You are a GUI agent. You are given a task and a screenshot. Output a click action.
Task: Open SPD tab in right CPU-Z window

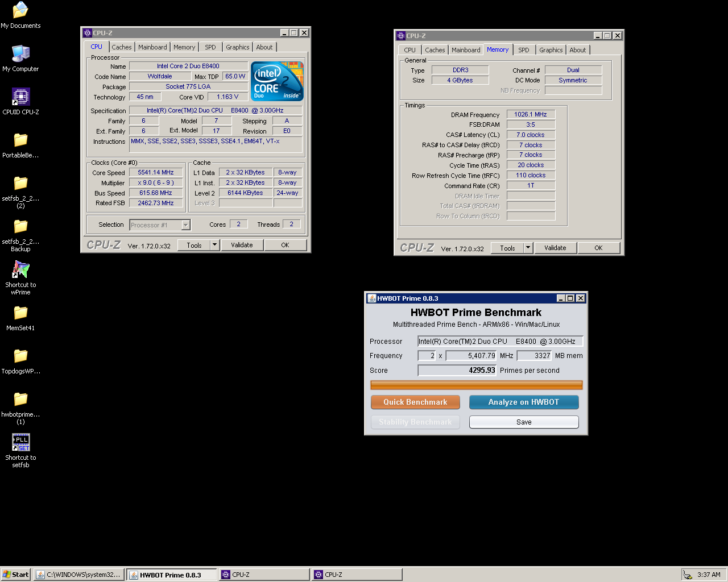[x=524, y=50]
